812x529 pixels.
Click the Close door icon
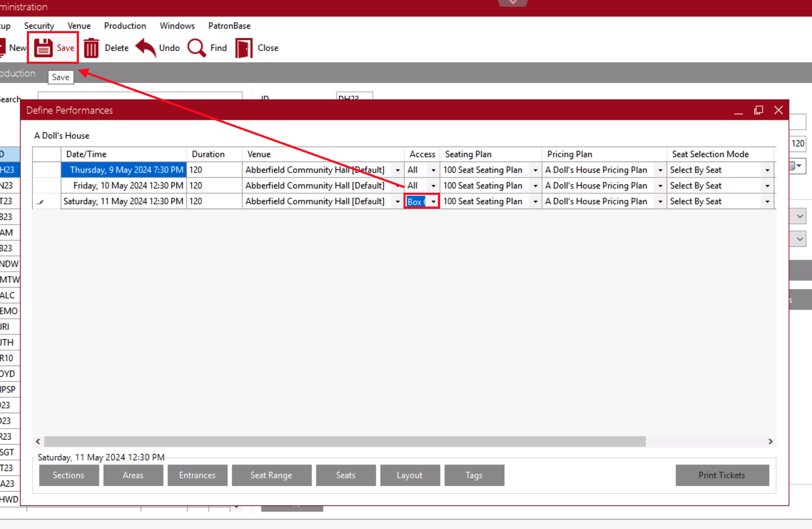point(244,48)
